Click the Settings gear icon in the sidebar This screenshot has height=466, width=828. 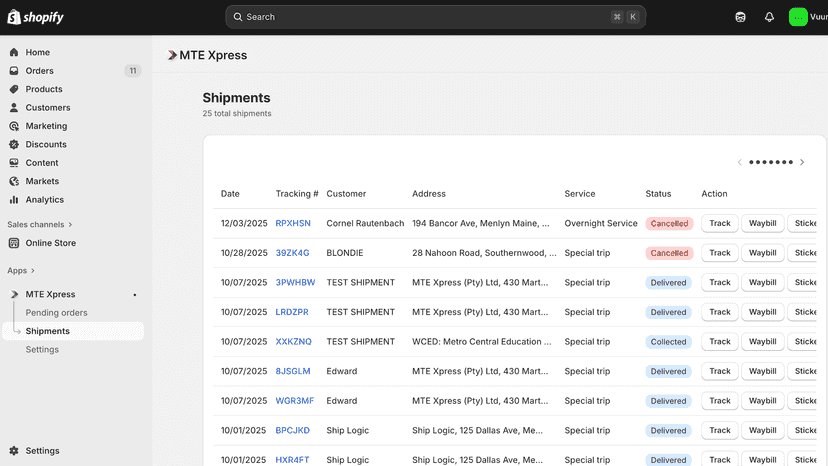(x=14, y=451)
